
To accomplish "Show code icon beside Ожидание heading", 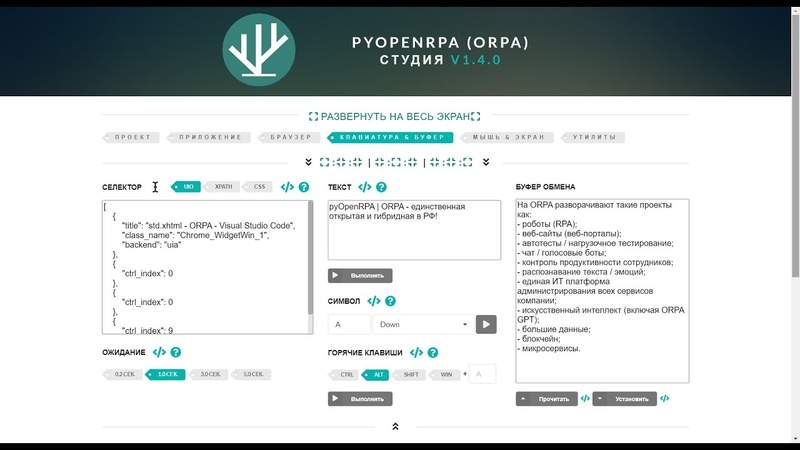I will coord(159,352).
